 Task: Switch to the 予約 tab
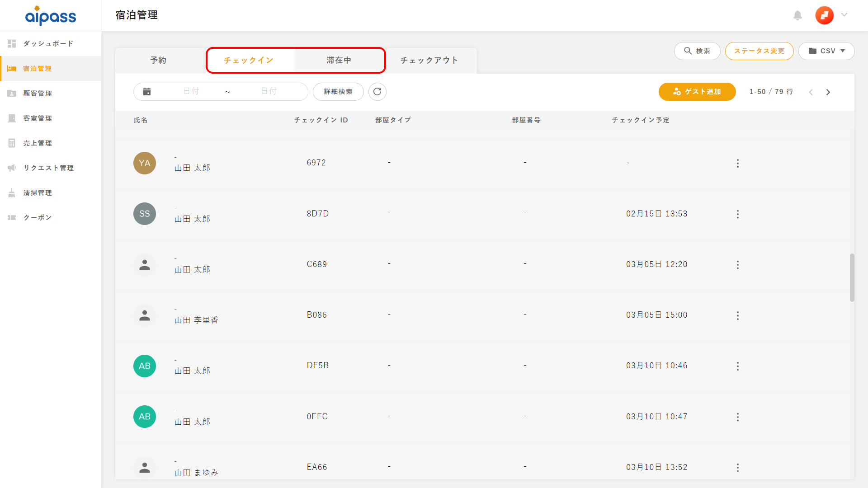point(159,61)
